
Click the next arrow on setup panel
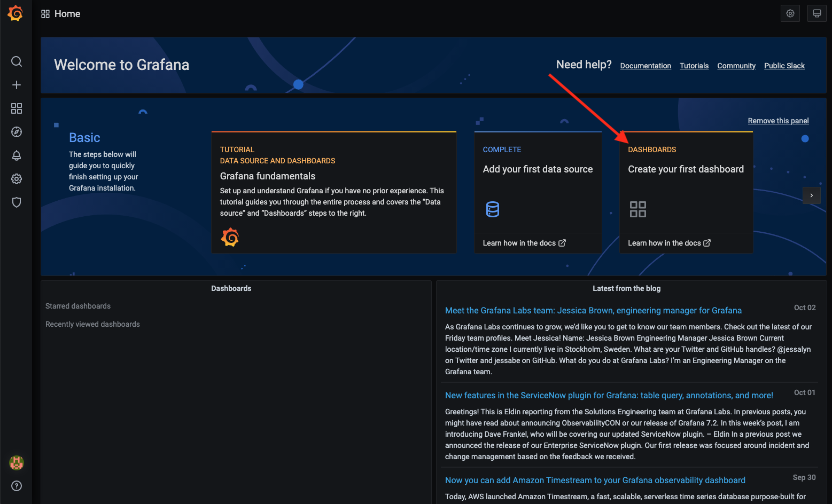[x=812, y=195]
